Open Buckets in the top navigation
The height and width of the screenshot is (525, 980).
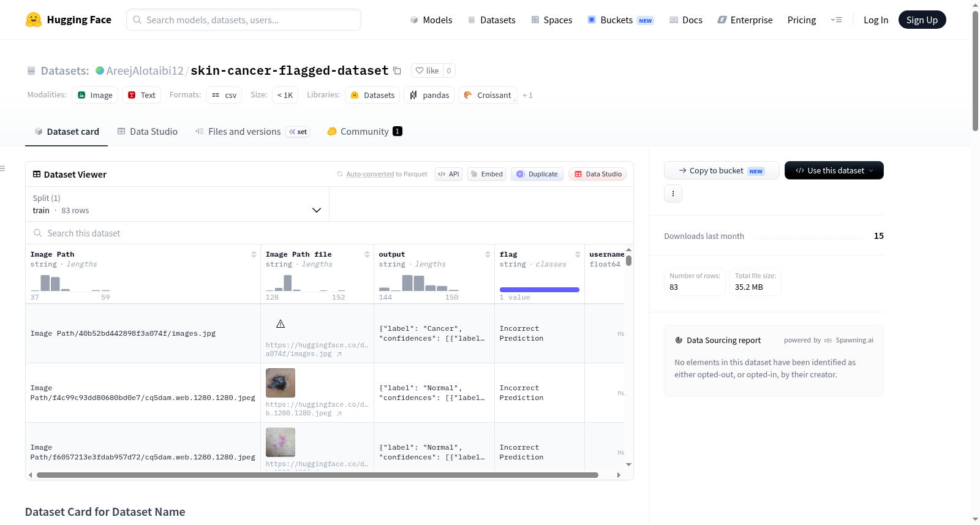click(620, 20)
